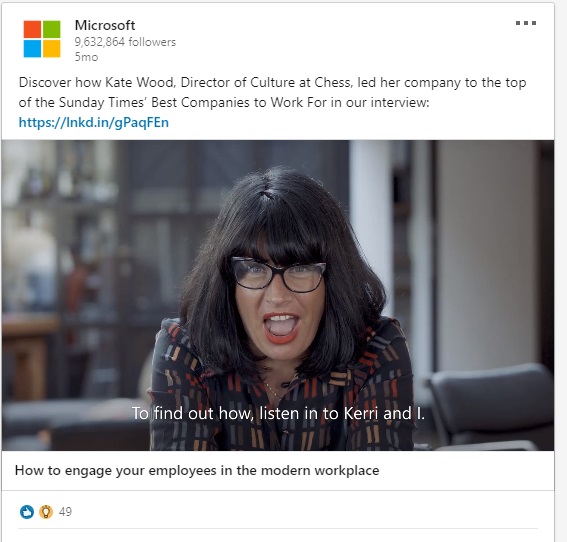Open the lnkd.in/gPaqFEn interview link

point(94,122)
